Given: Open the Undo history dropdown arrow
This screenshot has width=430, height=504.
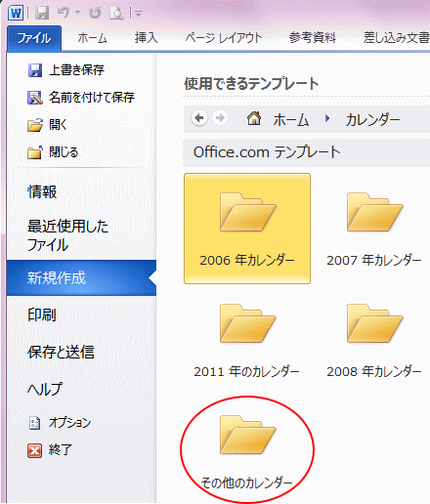Looking at the screenshot, I should 77,13.
